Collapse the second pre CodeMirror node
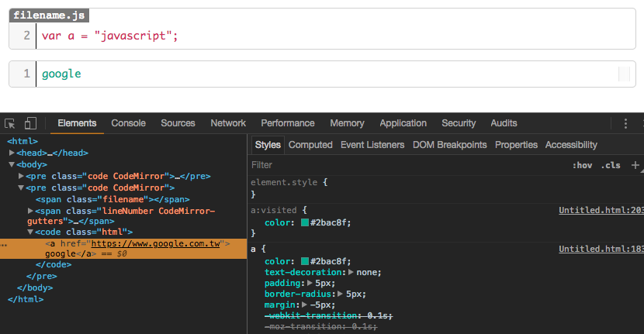The width and height of the screenshot is (644, 334). pos(21,188)
